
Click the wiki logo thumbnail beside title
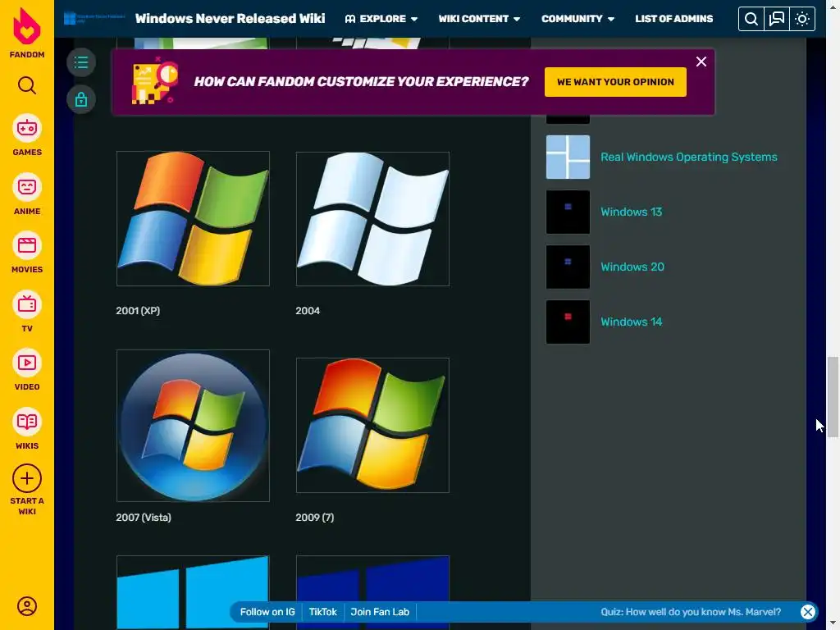[94, 18]
